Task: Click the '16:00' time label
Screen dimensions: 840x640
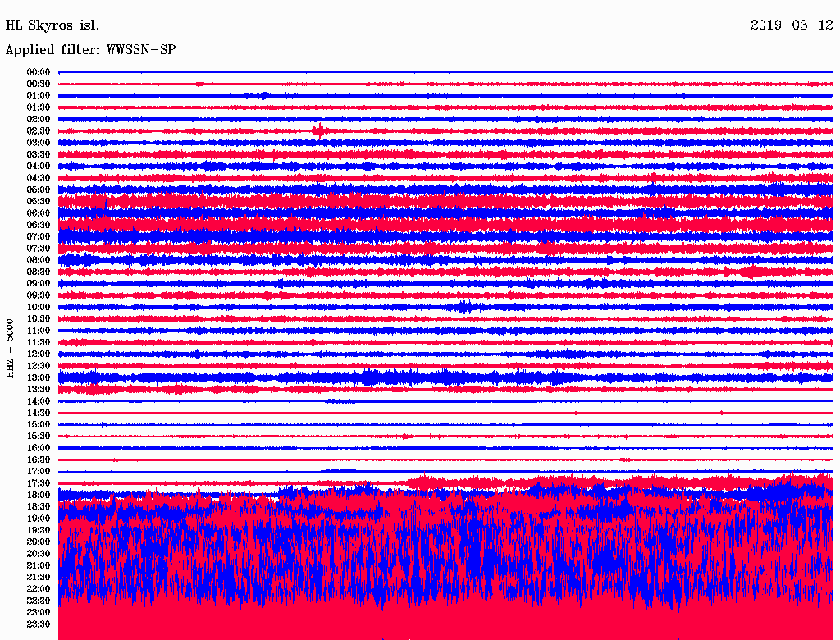Action: [39, 447]
